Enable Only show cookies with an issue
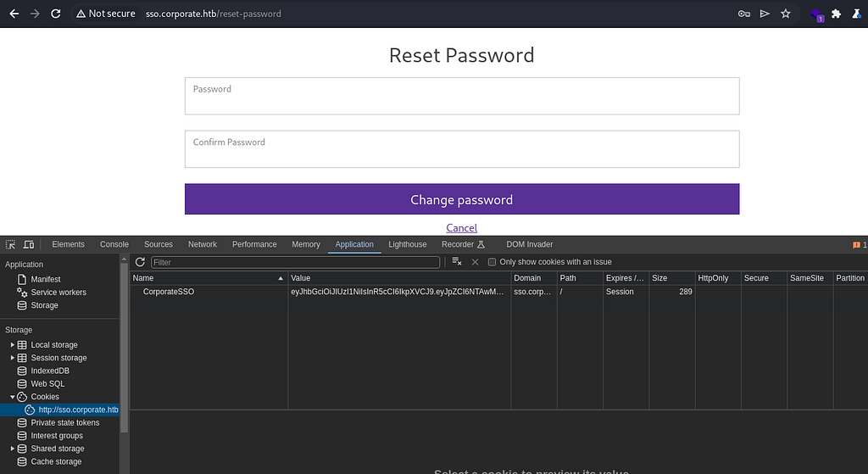This screenshot has height=474, width=868. click(x=492, y=262)
